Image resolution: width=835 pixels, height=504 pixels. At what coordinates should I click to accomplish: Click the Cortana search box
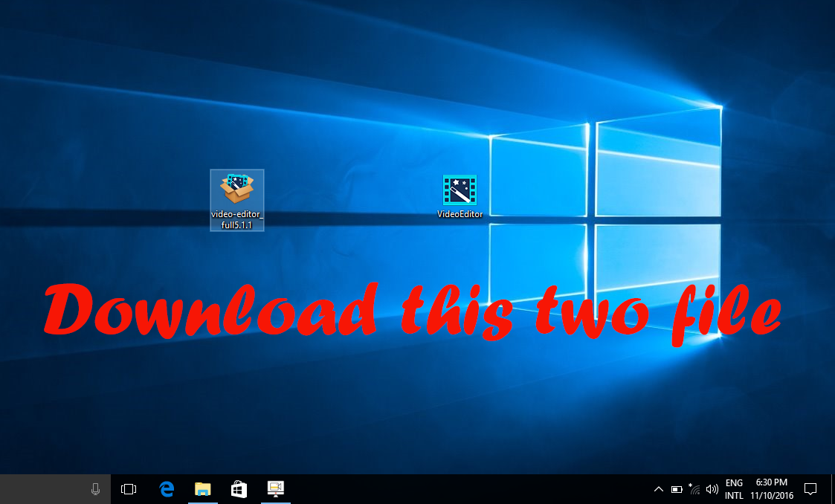pos(55,489)
